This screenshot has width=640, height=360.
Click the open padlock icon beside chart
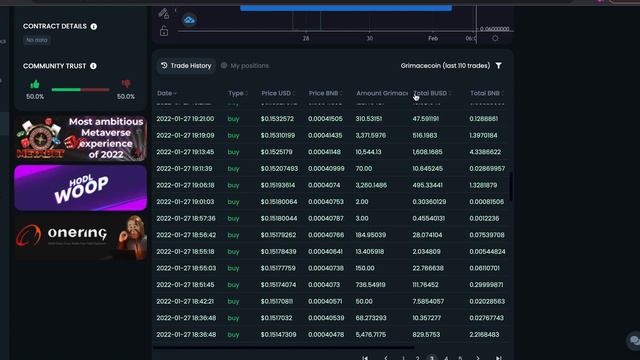point(164,31)
